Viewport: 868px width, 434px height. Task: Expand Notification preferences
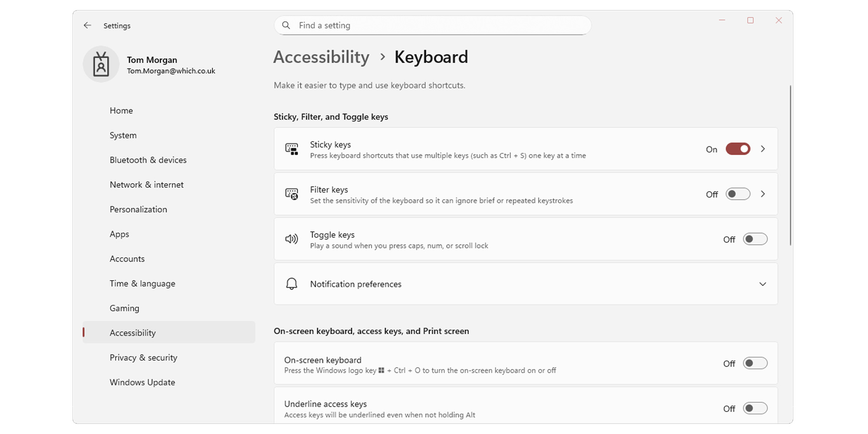click(763, 284)
